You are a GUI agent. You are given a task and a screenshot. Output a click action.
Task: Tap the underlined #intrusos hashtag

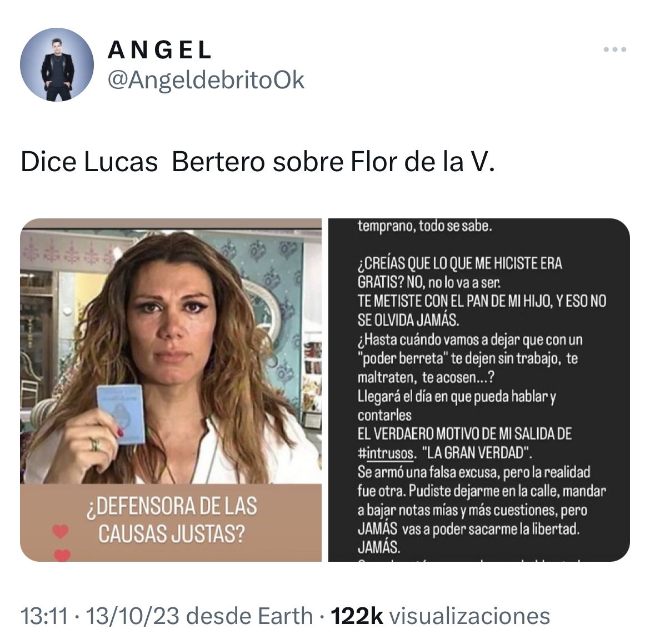coord(386,453)
